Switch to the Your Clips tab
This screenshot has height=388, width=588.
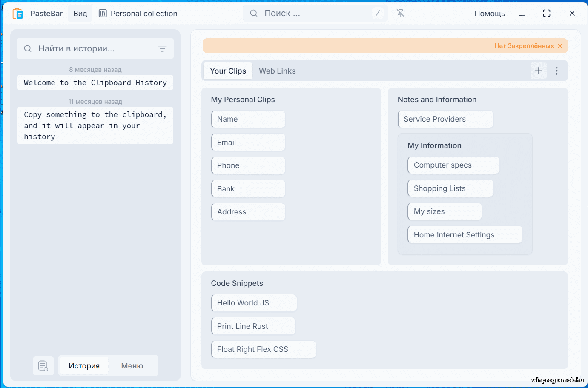[x=228, y=71]
